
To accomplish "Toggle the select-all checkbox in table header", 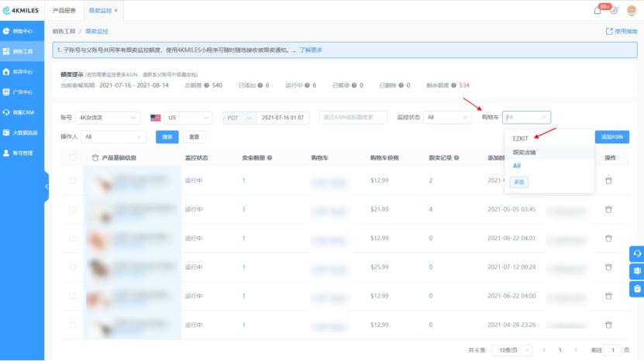I will 73,158.
